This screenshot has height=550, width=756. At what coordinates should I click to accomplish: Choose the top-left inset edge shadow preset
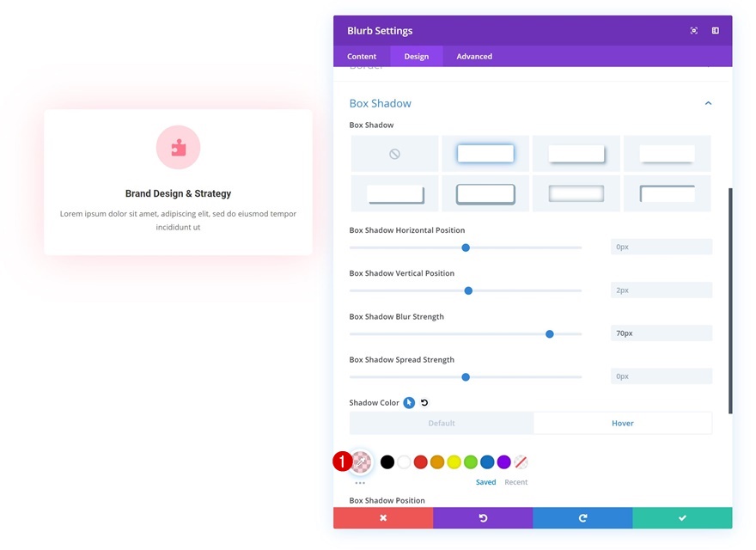[668, 194]
